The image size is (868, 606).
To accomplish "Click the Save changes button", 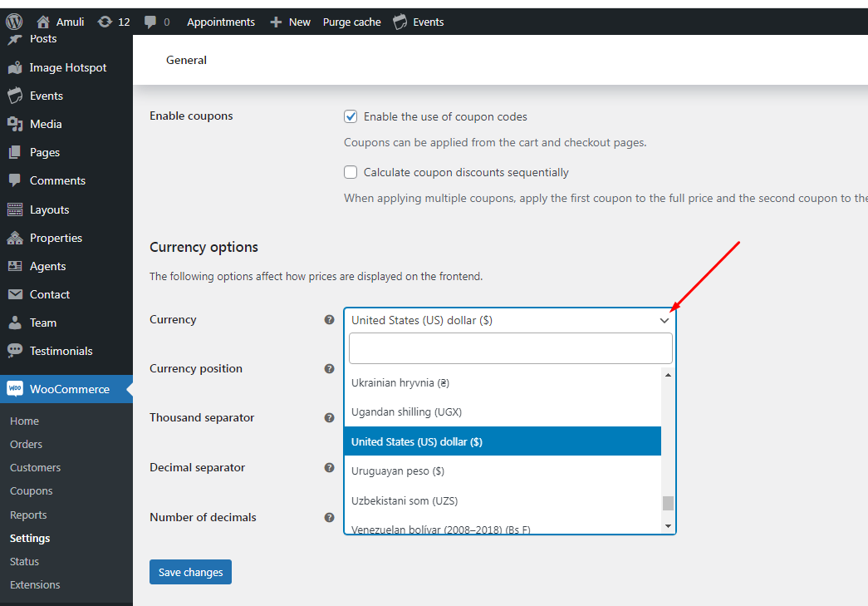I will (x=190, y=572).
